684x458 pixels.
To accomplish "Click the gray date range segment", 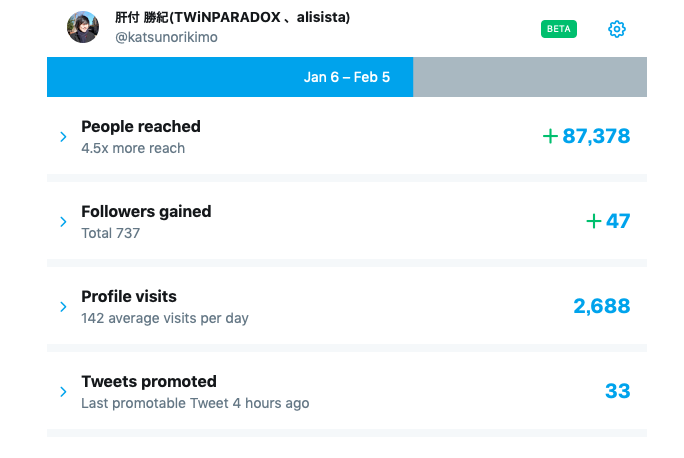I will (530, 77).
